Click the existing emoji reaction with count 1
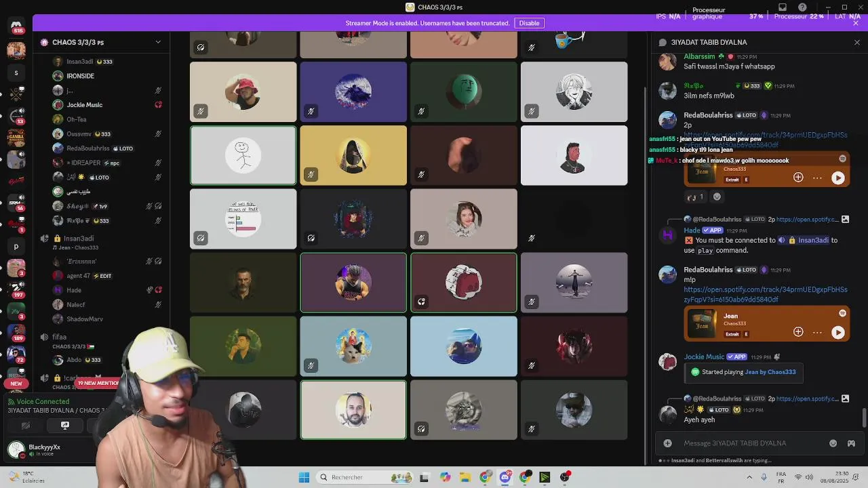Screen dimensions: 868x488 [x=696, y=197]
